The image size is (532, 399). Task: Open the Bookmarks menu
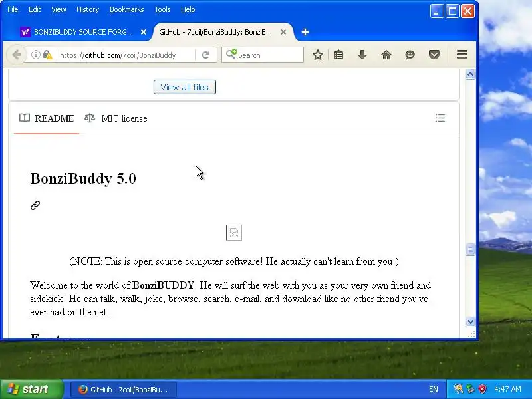(127, 9)
